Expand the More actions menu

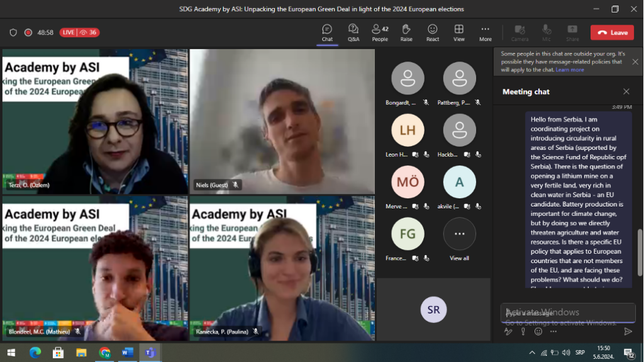click(486, 32)
